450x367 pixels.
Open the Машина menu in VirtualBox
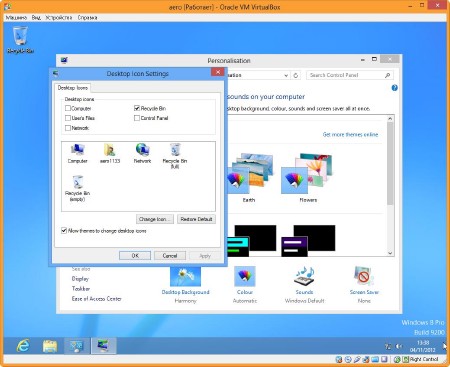[x=16, y=17]
